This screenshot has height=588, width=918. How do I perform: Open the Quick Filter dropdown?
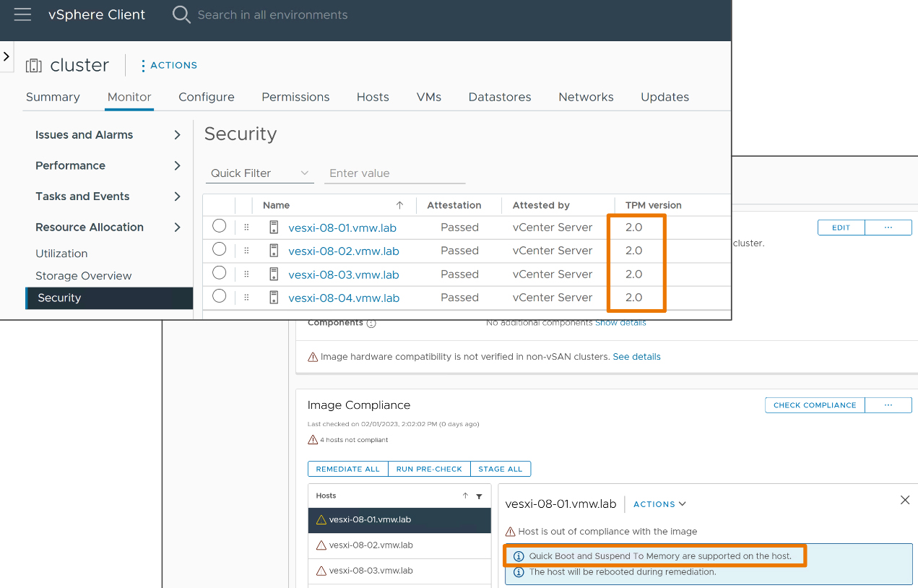coord(260,173)
